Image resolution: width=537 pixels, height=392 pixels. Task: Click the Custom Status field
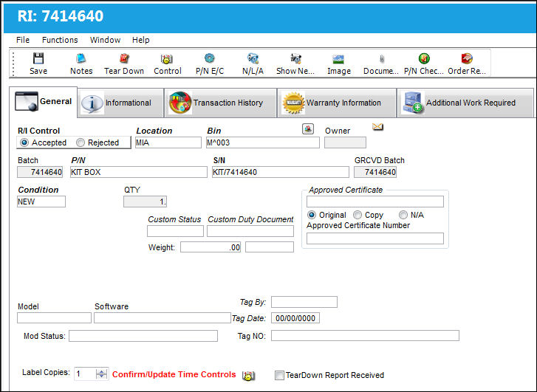click(x=175, y=231)
